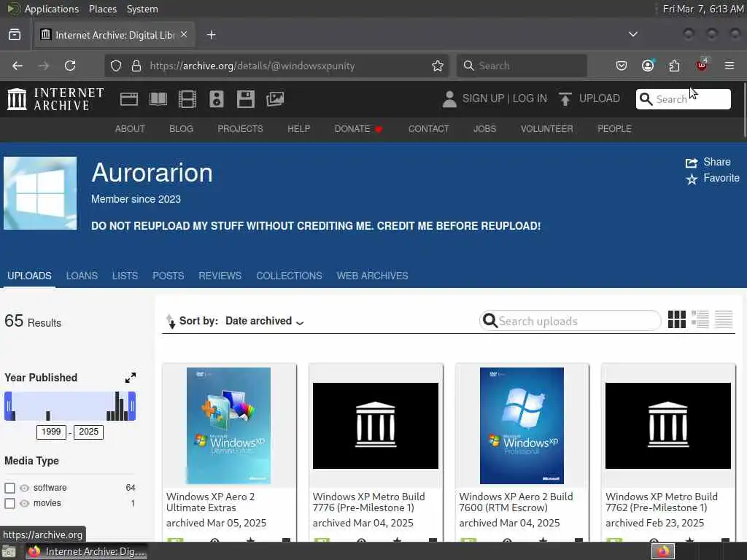Switch to the LOANS tab
The height and width of the screenshot is (560, 747).
point(82,276)
